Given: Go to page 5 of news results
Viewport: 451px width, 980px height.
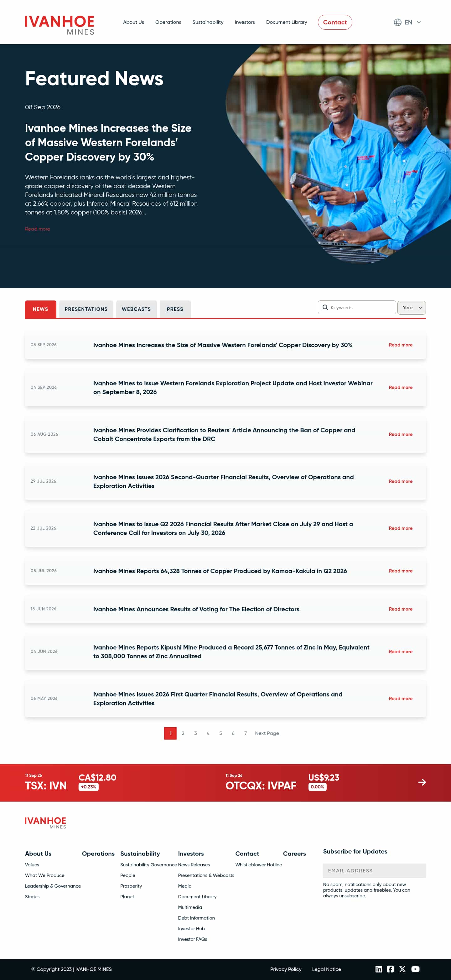Looking at the screenshot, I should (221, 733).
